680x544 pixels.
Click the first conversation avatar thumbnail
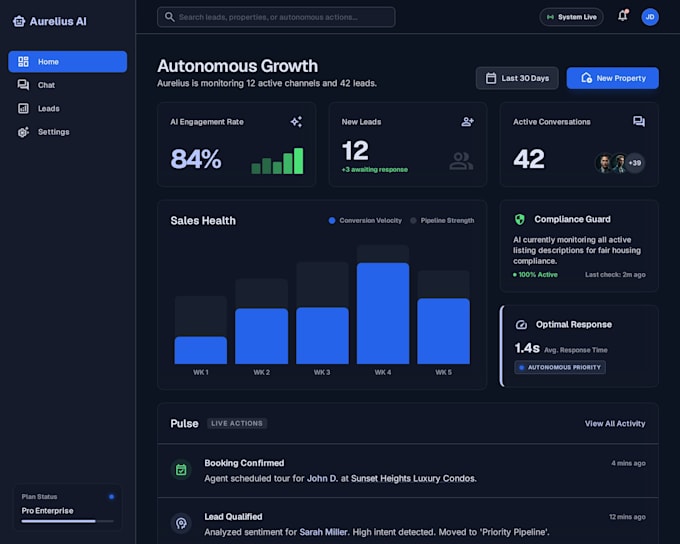point(603,163)
